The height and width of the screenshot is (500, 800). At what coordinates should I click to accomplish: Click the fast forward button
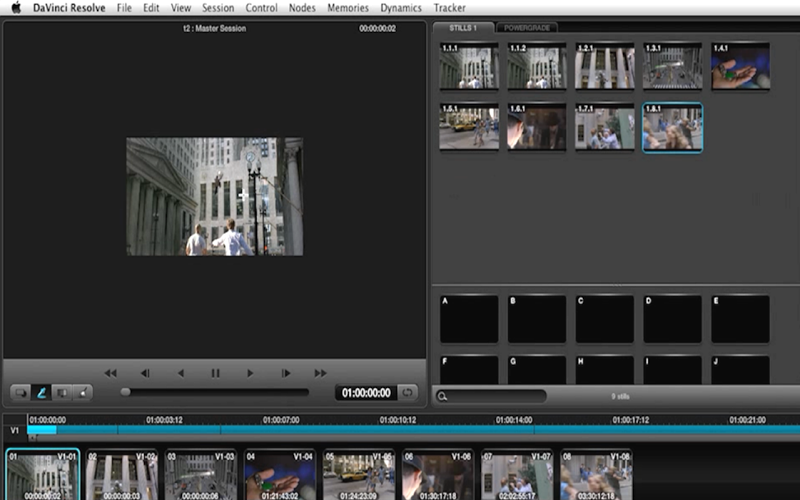pyautogui.click(x=320, y=373)
